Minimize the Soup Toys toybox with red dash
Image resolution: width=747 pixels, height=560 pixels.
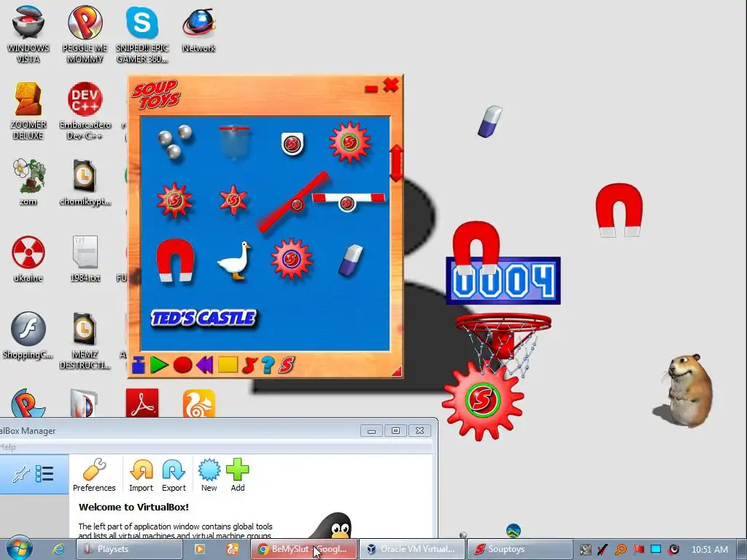371,89
